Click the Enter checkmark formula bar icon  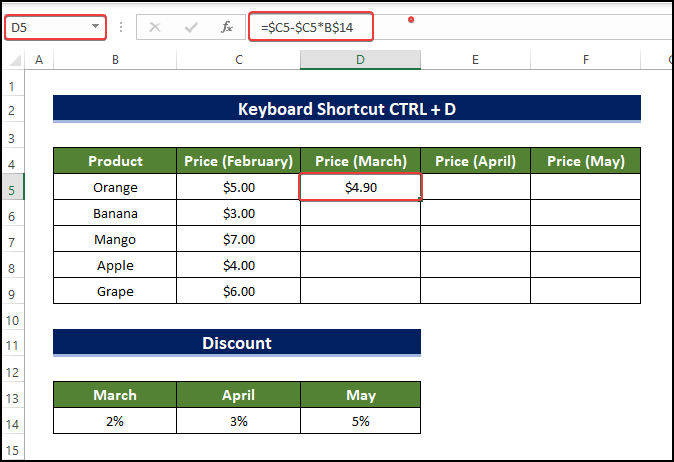click(x=191, y=27)
